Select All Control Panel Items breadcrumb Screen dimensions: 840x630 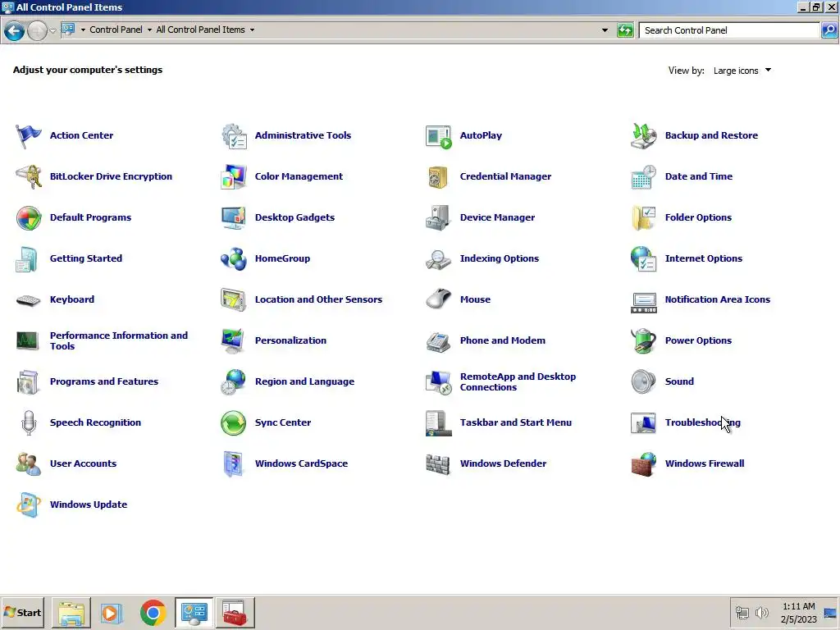coord(200,30)
